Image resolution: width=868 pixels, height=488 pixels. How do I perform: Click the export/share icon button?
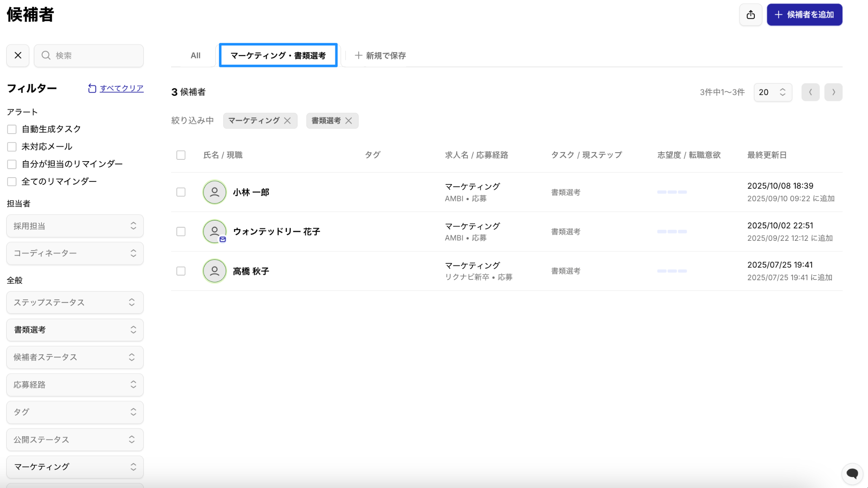(x=751, y=15)
